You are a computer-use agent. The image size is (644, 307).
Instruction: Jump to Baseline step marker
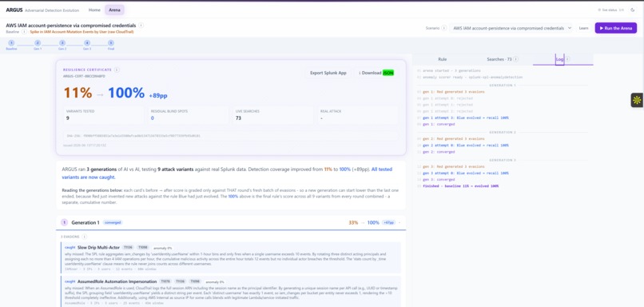11,45
